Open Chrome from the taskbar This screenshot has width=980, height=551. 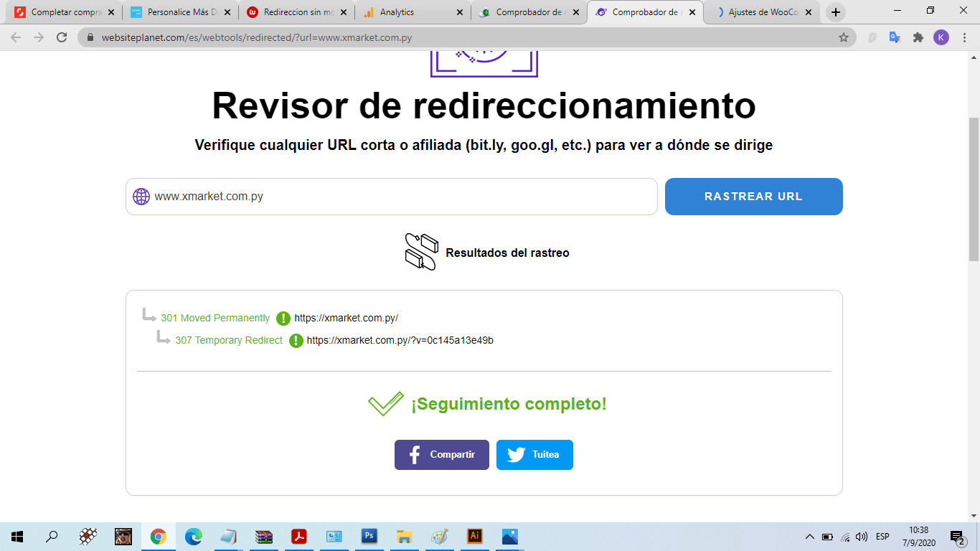(x=159, y=537)
